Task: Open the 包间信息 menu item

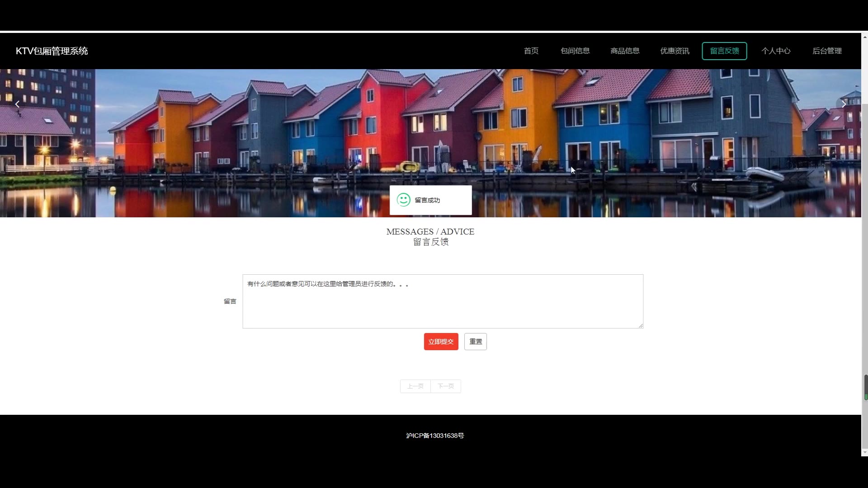Action: pos(575,51)
